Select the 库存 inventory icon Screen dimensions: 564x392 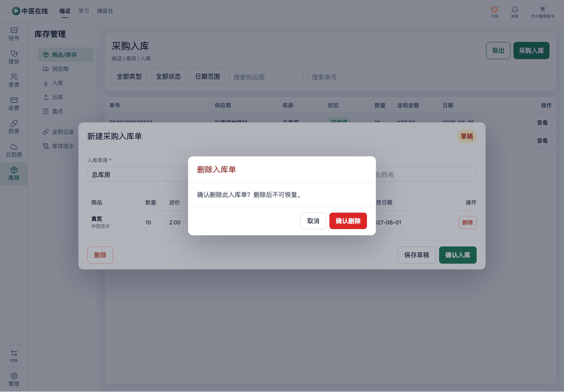[14, 173]
